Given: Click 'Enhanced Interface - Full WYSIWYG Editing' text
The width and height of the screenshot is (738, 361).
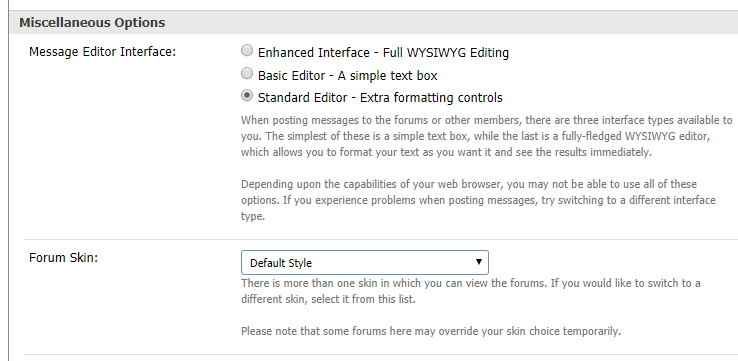Looking at the screenshot, I should [x=383, y=53].
